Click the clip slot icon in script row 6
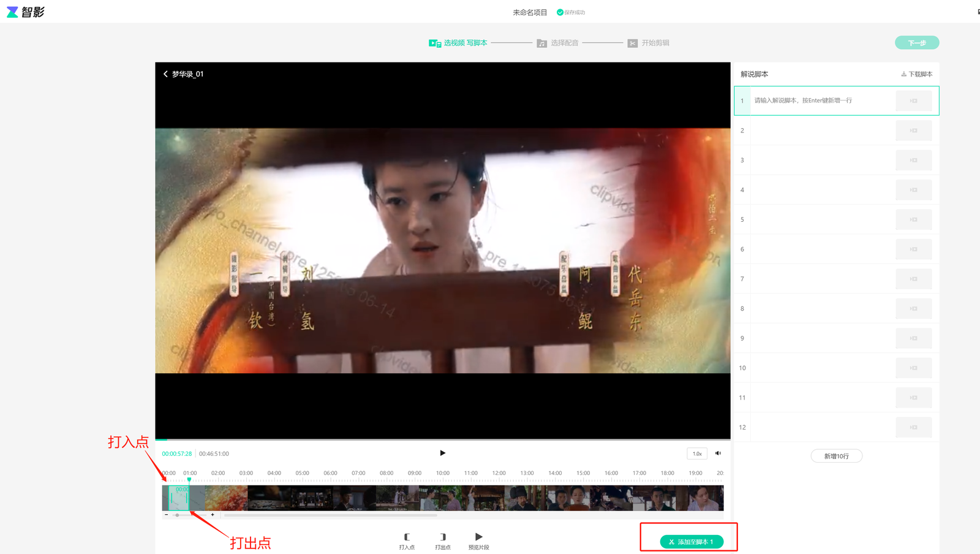 click(x=914, y=249)
